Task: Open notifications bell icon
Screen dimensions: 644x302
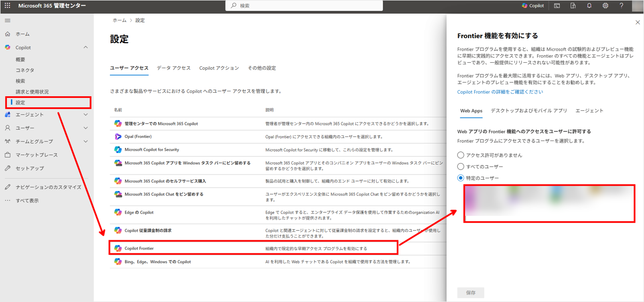Action: 589,6
